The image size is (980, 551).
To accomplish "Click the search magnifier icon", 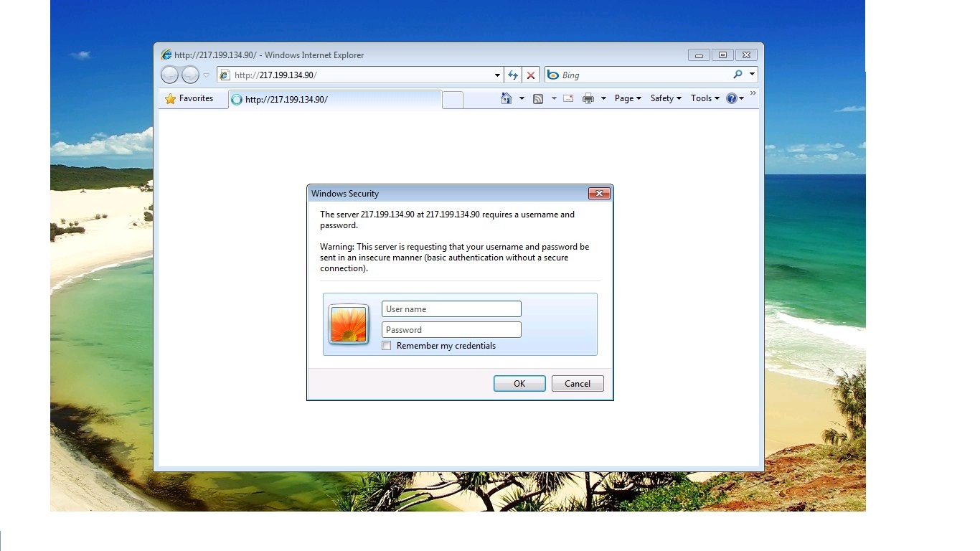I will coord(738,75).
